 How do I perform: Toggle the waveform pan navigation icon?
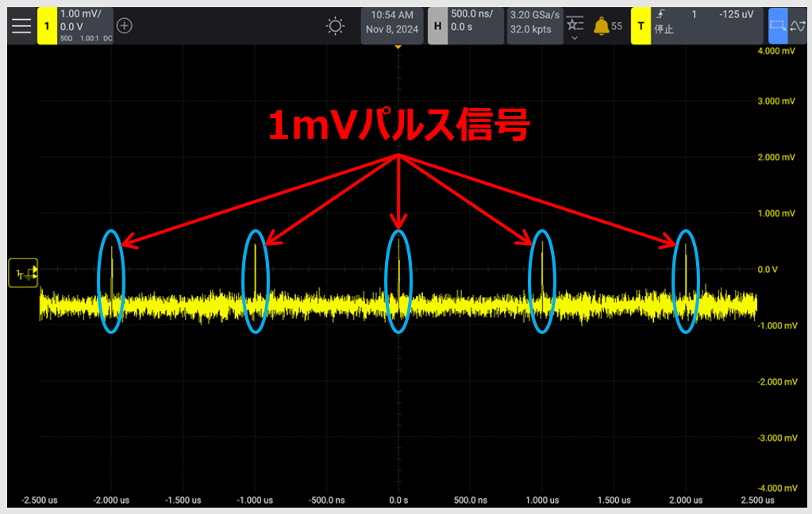click(798, 26)
